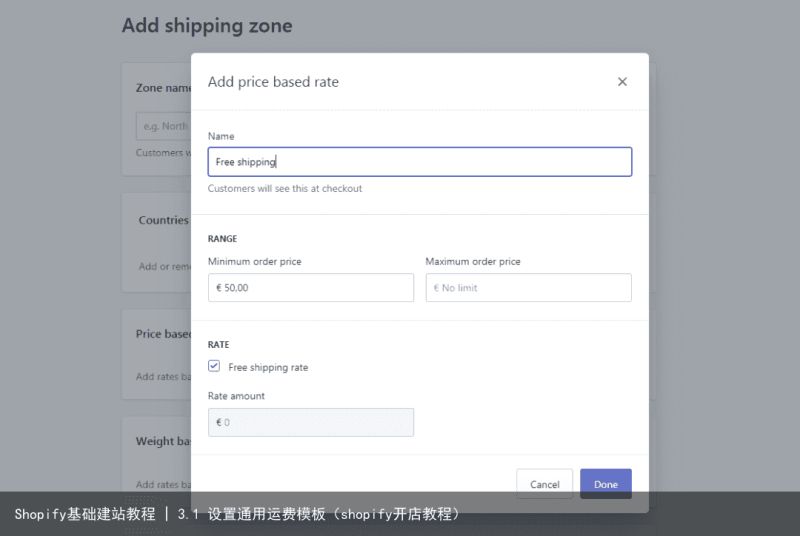Click the Free shipping rate label text

pyautogui.click(x=268, y=367)
